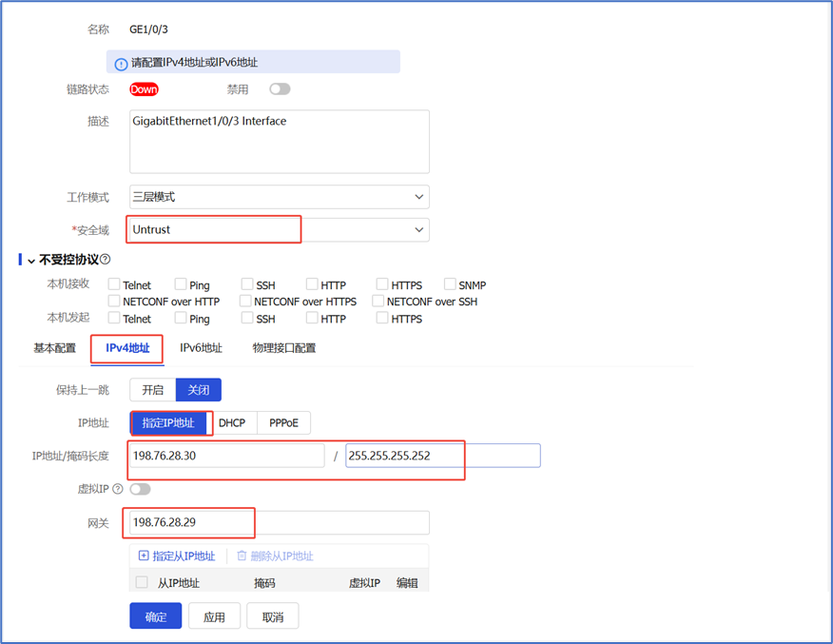Click the GE1/0/3 interface name
833x644 pixels.
(x=148, y=29)
